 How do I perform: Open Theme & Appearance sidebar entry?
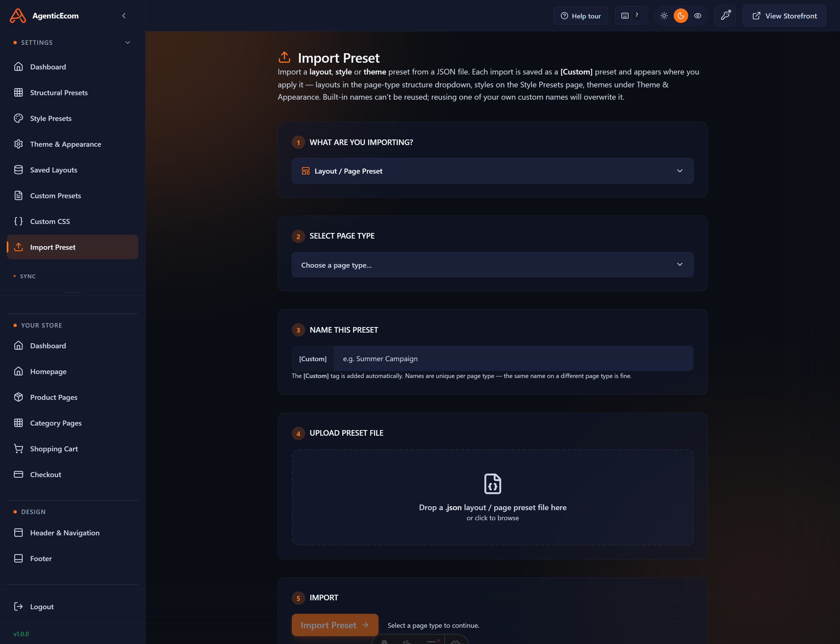73,144
